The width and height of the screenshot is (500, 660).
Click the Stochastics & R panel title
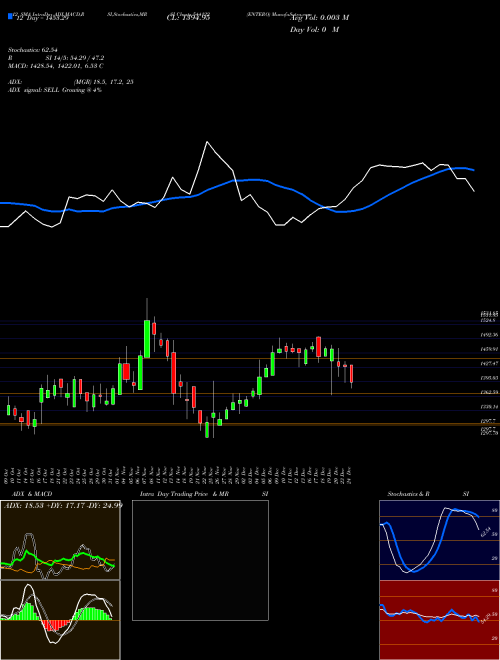(x=409, y=494)
